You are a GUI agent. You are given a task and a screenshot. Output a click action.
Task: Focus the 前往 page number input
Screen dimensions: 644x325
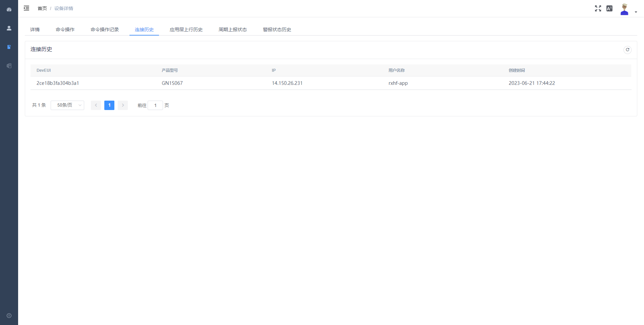(155, 105)
